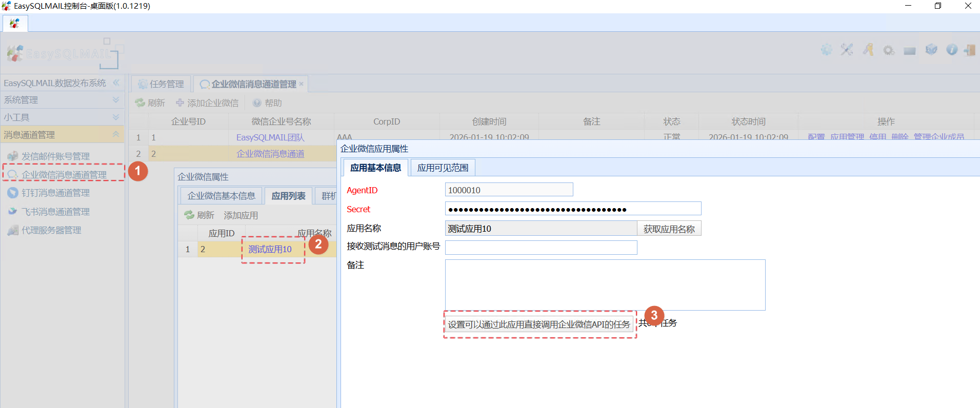Click the EasySQLMAIL logo tab icon at top left
This screenshot has height=408, width=980.
[x=15, y=24]
